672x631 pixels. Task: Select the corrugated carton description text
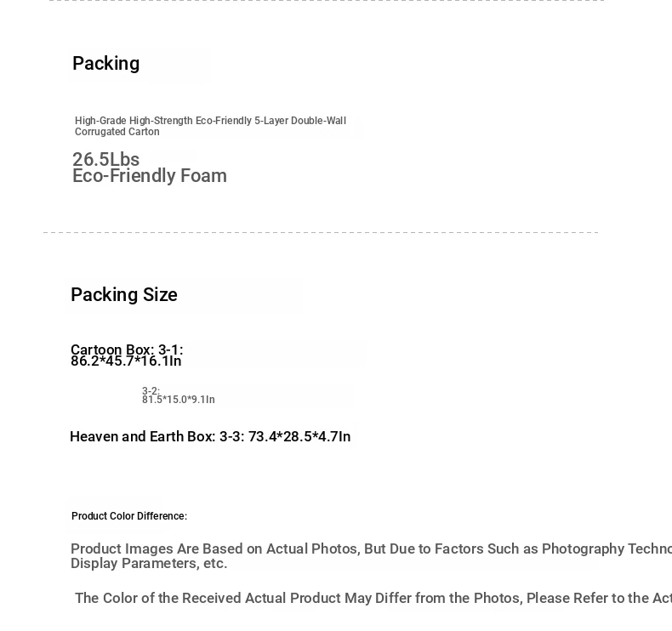(210, 126)
